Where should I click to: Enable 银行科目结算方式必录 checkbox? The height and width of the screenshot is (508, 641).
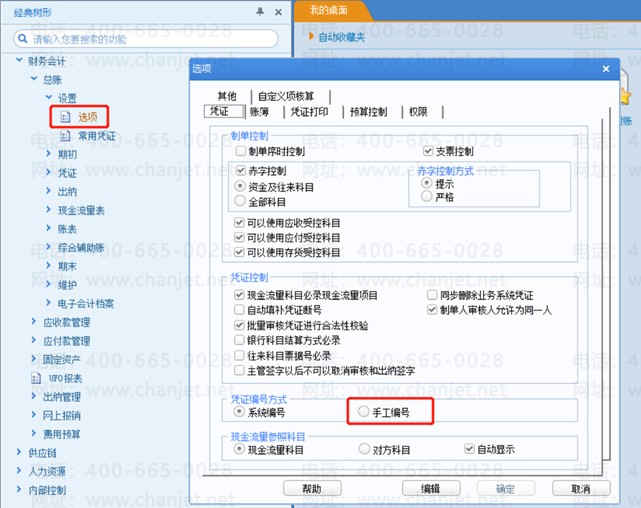[239, 340]
